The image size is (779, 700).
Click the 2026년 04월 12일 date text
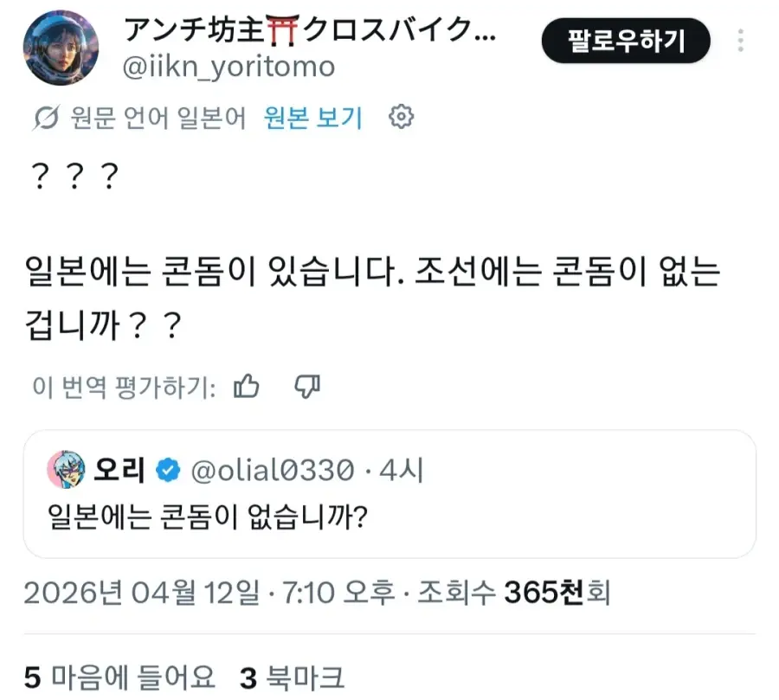point(138,593)
